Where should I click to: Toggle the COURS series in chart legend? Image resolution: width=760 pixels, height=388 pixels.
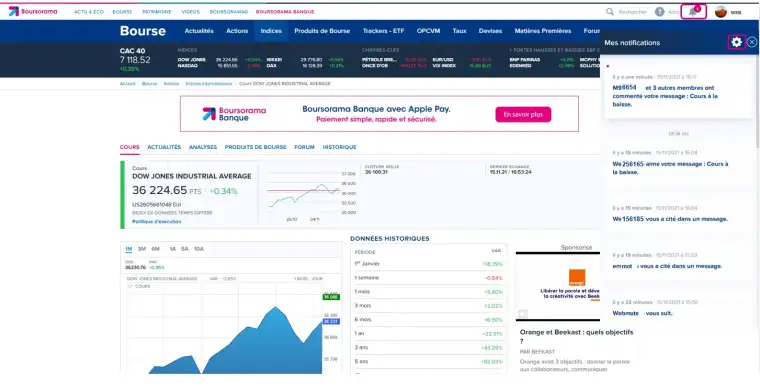coord(140,286)
